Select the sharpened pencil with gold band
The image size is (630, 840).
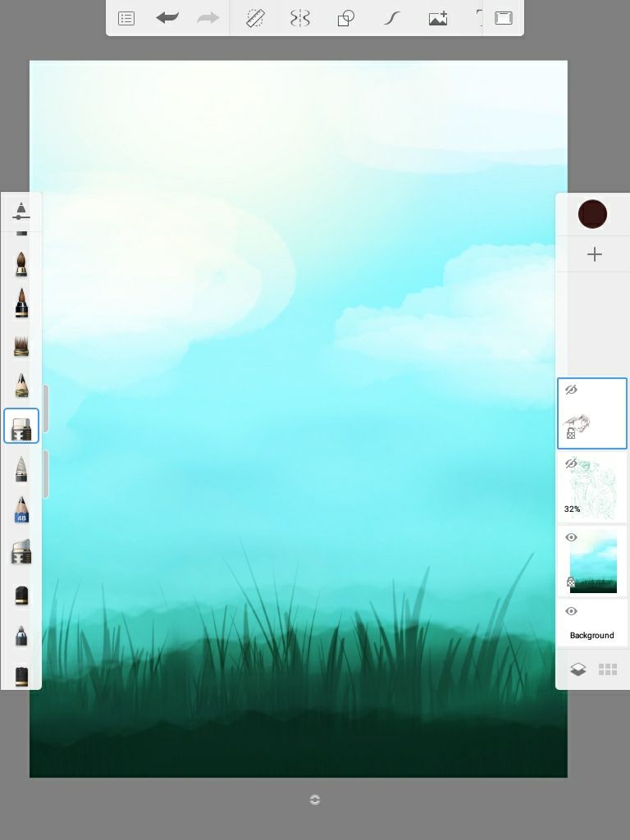pos(21,386)
